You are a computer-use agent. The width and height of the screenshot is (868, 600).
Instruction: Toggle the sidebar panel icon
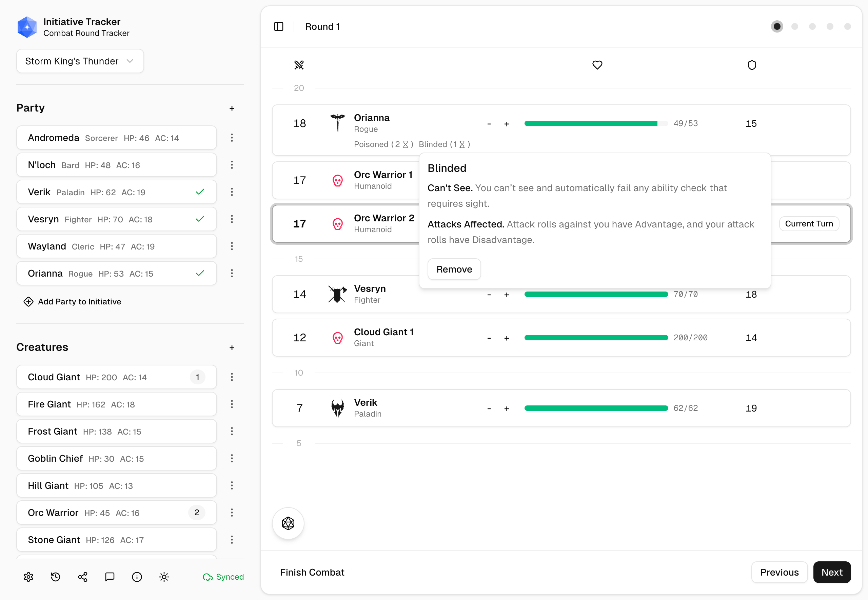[x=279, y=26]
